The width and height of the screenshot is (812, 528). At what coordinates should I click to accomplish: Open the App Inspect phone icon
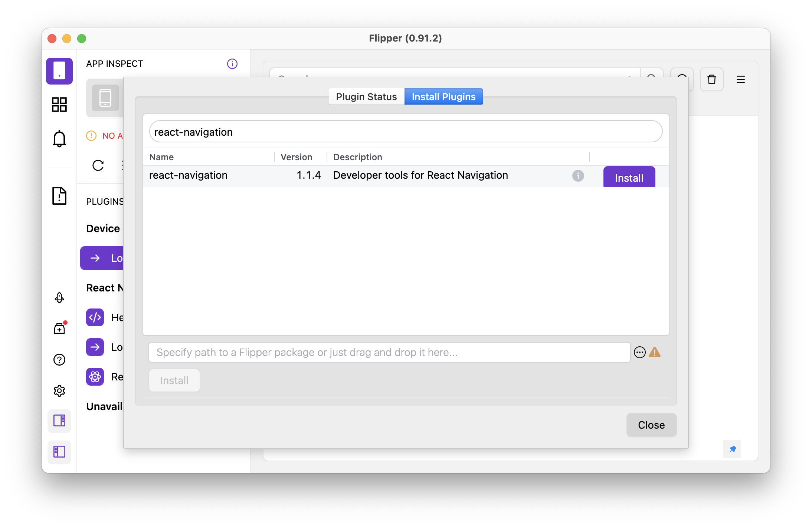59,71
